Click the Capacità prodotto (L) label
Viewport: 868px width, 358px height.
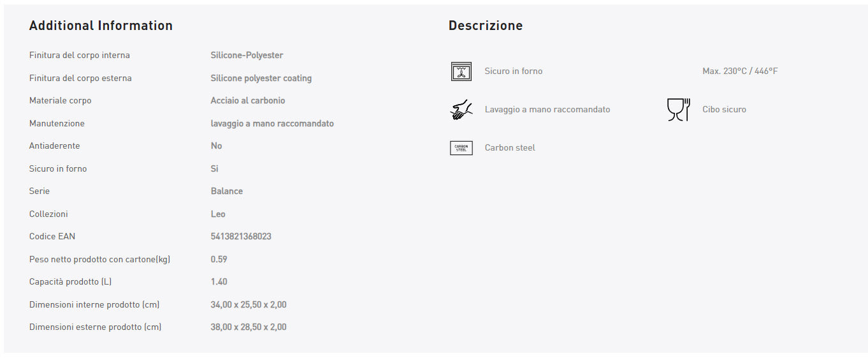tap(70, 282)
